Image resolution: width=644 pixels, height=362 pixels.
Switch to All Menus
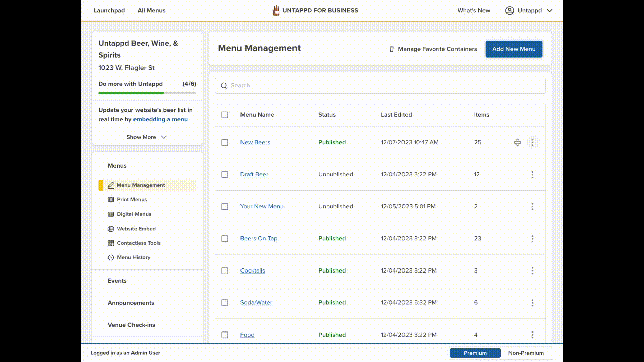coord(151,10)
